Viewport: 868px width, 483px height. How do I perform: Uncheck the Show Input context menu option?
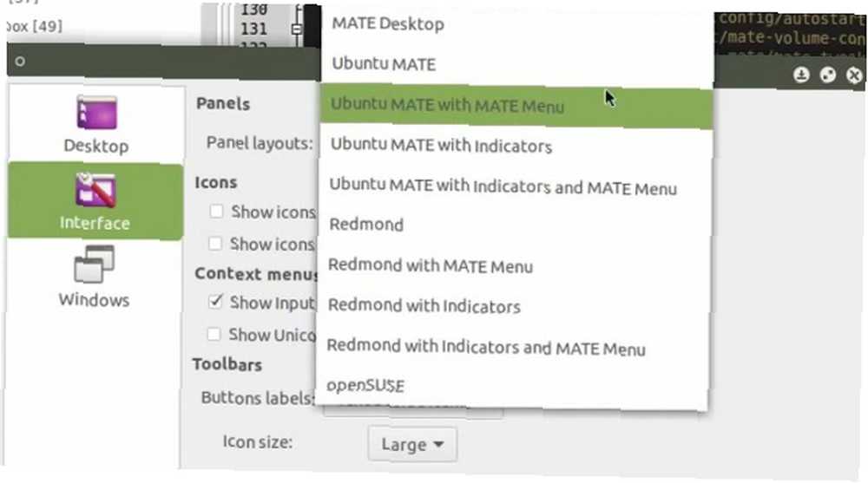click(x=214, y=302)
